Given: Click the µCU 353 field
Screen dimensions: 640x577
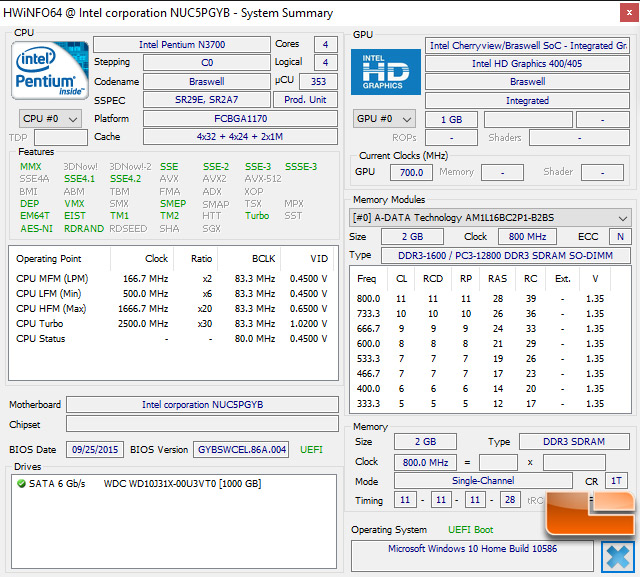Looking at the screenshot, I should tap(318, 81).
